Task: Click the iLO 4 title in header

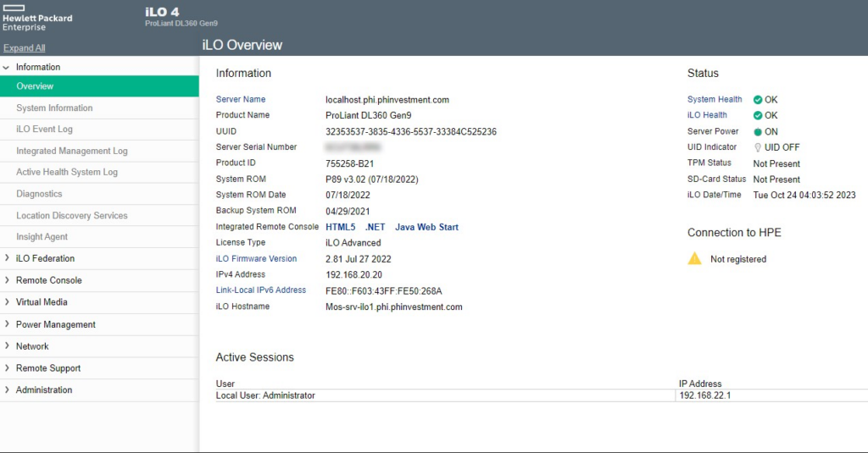Action: click(162, 12)
